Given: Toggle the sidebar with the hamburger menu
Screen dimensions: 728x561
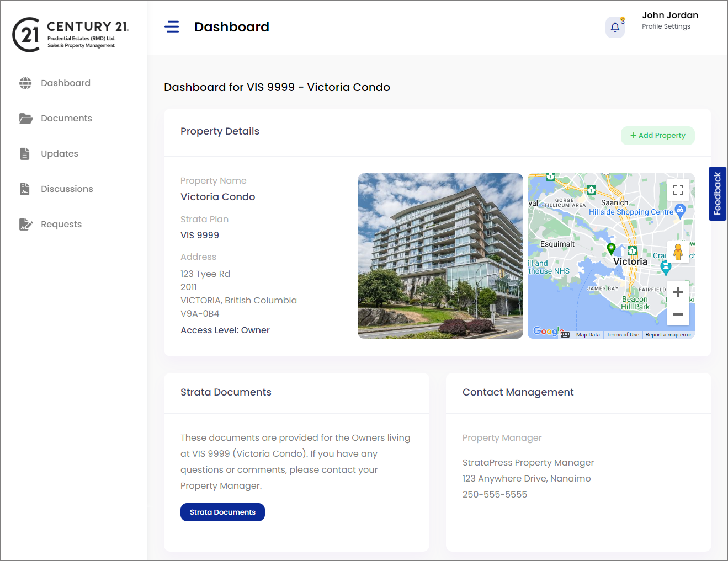Looking at the screenshot, I should [172, 26].
